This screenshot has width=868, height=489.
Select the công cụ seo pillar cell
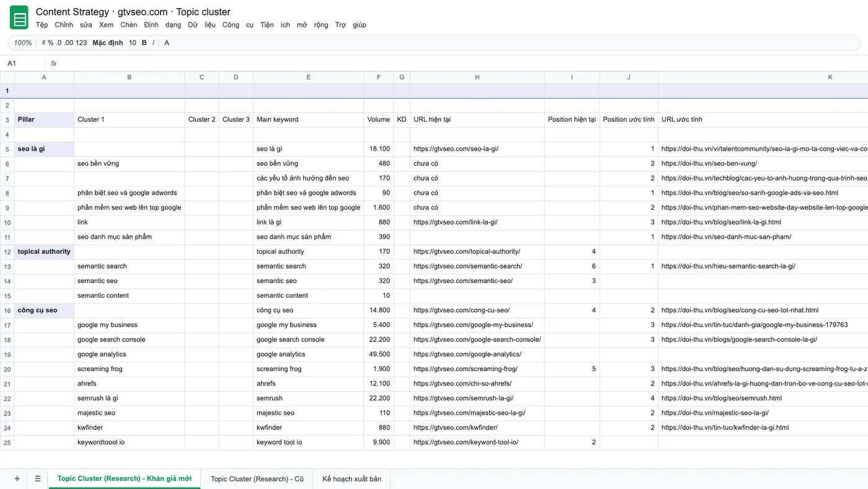[44, 310]
